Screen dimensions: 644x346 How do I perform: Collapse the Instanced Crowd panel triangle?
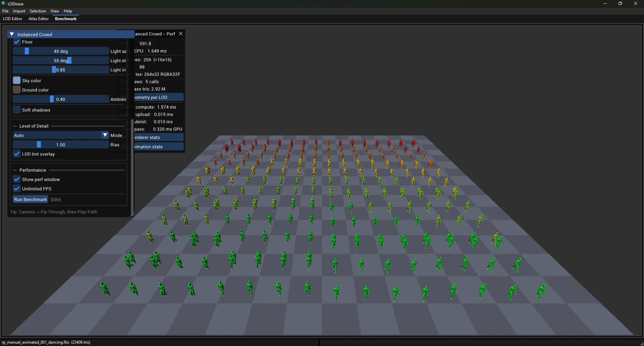pyautogui.click(x=12, y=34)
